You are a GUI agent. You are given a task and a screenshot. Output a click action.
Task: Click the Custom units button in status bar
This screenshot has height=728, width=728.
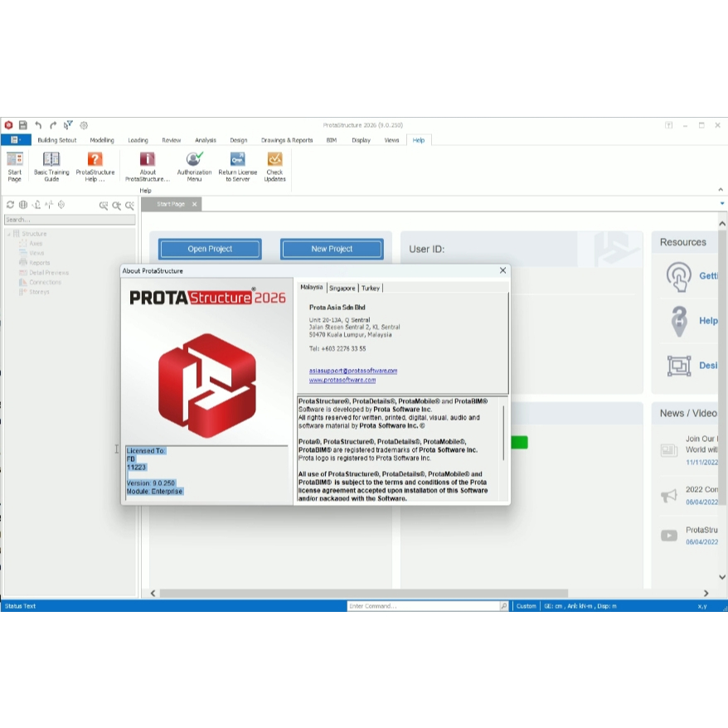point(526,606)
